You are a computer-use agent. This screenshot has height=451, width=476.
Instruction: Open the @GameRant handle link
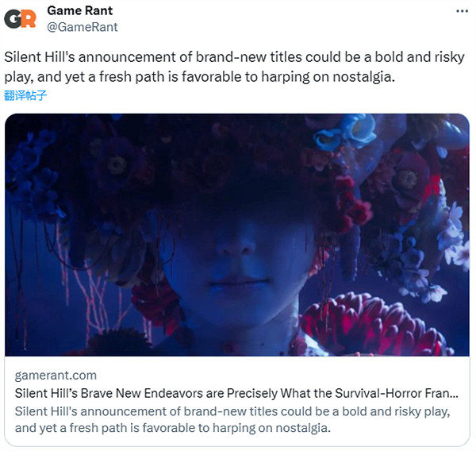pos(83,27)
